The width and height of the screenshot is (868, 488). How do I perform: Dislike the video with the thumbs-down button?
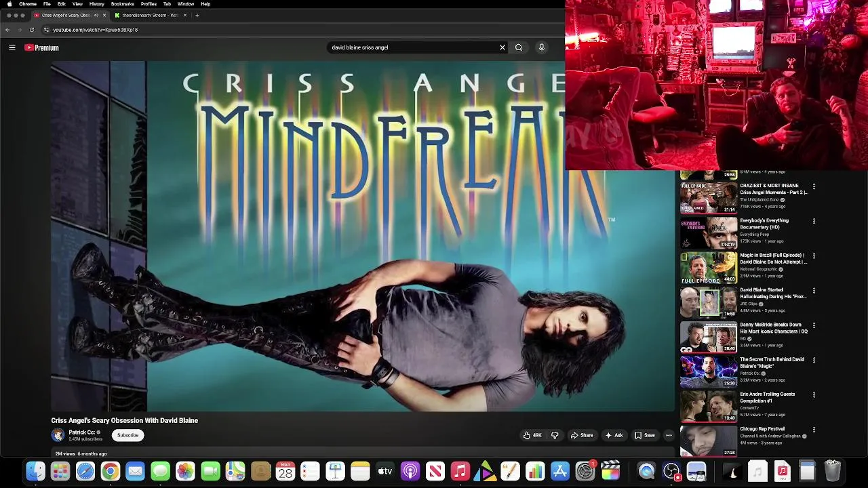(x=555, y=435)
